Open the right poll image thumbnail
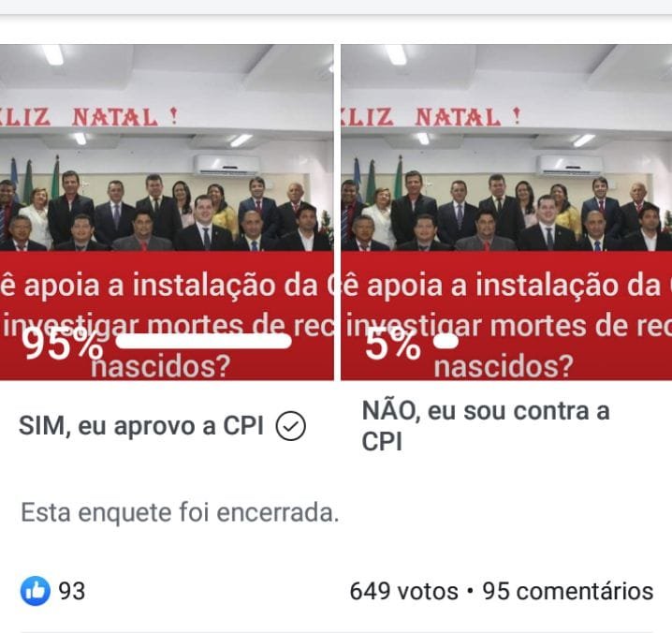This screenshot has width=672, height=633. 506,212
